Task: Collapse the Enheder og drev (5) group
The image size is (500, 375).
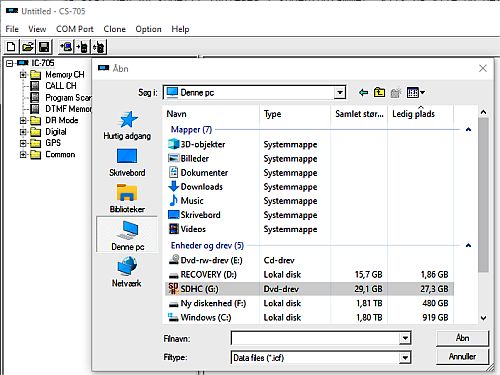Action: pyautogui.click(x=468, y=245)
